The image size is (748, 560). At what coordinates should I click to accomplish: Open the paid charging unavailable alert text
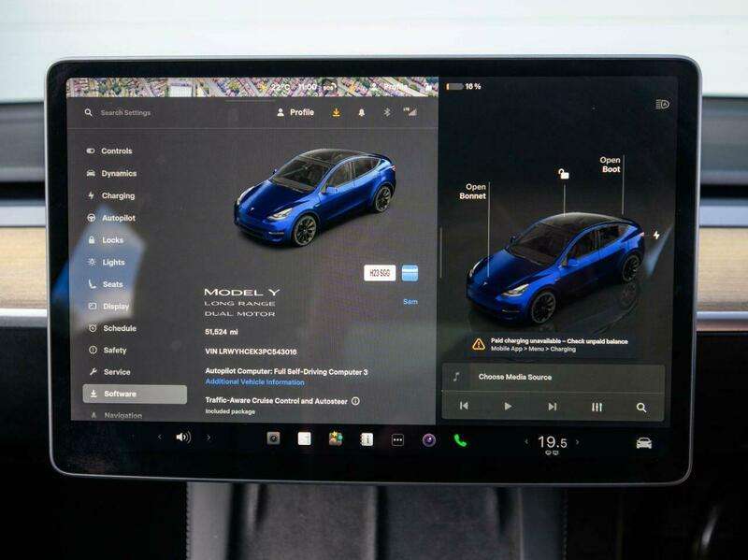[x=559, y=345]
